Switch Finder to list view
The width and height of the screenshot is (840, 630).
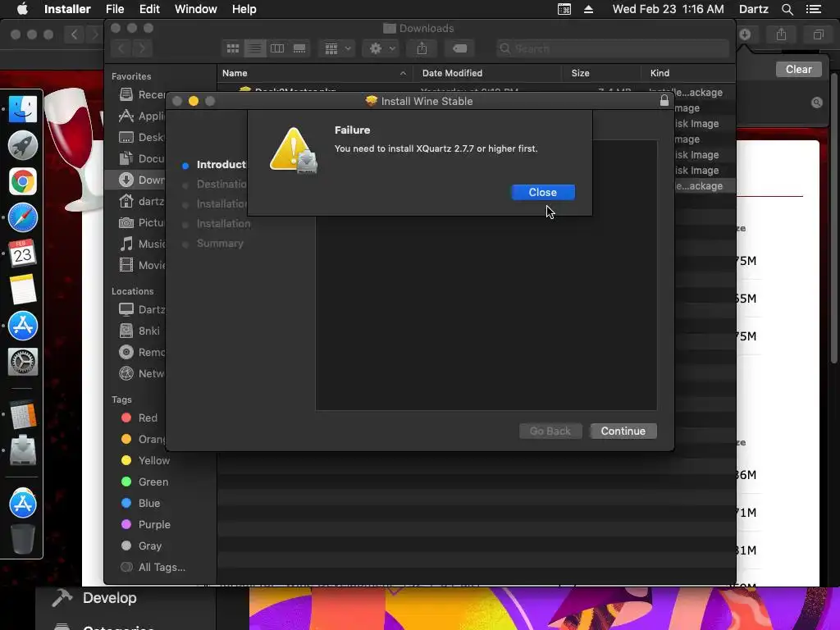pos(255,48)
